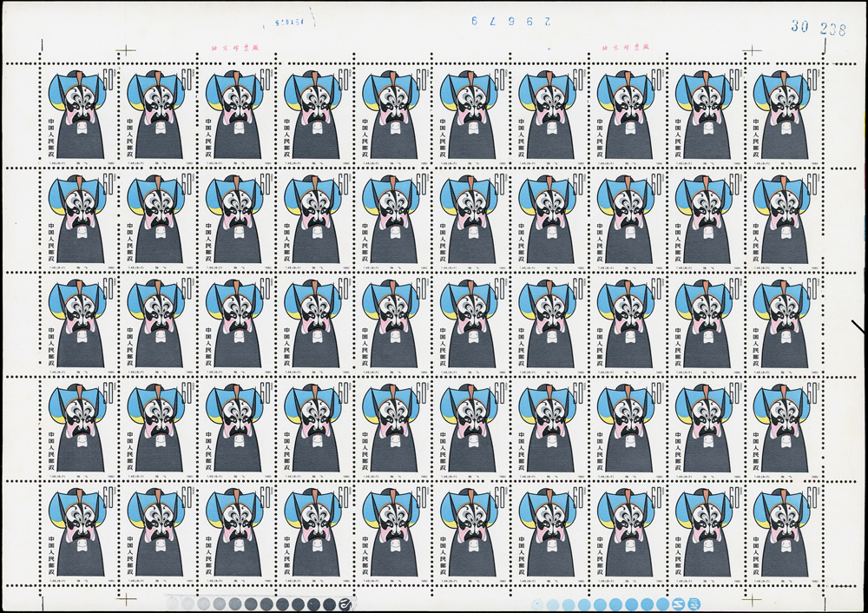Click the black diagonal mark on right margin
Viewport: 868px width, 613px height.
pos(858,327)
